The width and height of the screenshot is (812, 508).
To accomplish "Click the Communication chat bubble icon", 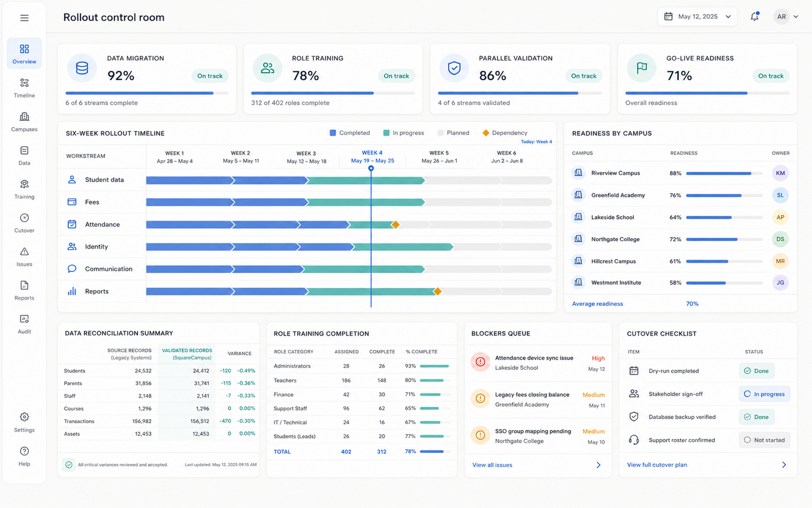I will click(72, 269).
